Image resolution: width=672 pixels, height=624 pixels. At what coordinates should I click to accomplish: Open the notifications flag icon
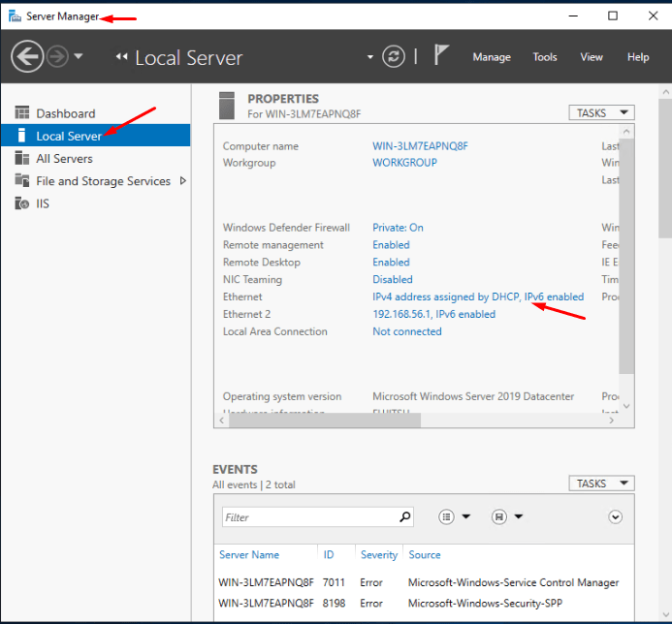pyautogui.click(x=442, y=56)
